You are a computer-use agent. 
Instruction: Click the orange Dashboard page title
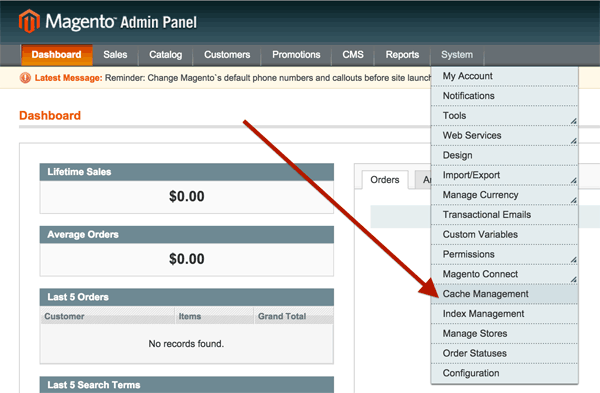[x=50, y=116]
